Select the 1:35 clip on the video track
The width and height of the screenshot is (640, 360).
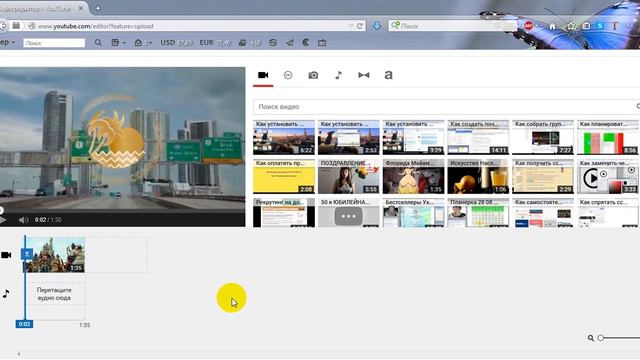[x=54, y=255]
